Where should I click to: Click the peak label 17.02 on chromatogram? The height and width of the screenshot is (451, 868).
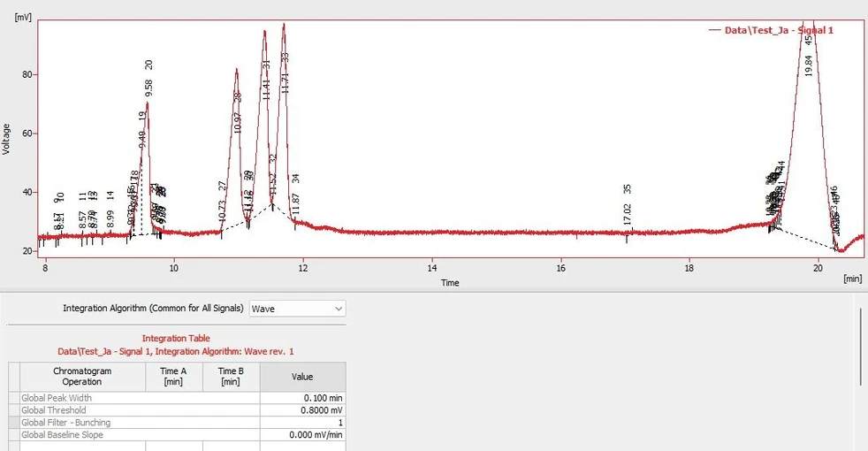[x=628, y=214]
